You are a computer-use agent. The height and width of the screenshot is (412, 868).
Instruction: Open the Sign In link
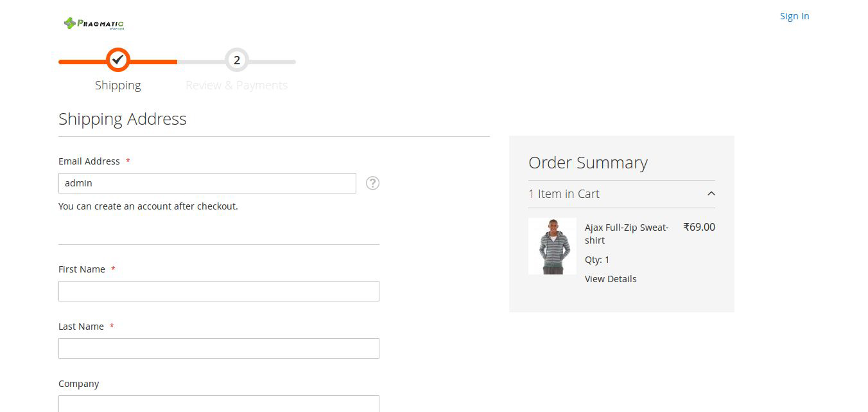[794, 16]
